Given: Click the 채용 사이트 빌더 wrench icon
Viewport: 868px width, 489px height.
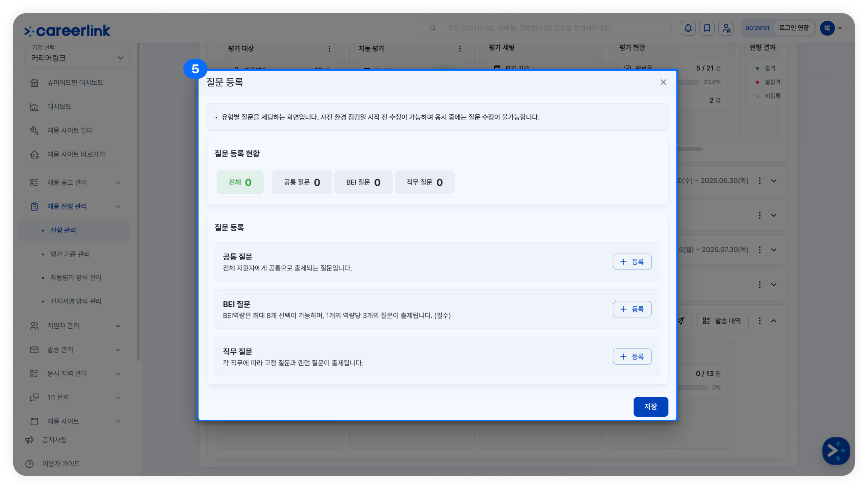Looking at the screenshot, I should 35,130.
